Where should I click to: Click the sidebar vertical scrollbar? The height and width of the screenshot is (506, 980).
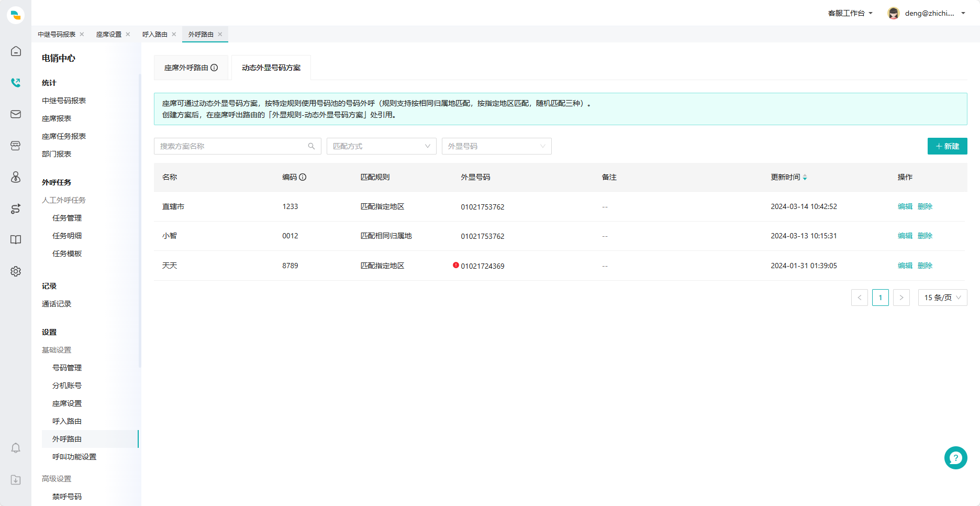click(x=140, y=220)
